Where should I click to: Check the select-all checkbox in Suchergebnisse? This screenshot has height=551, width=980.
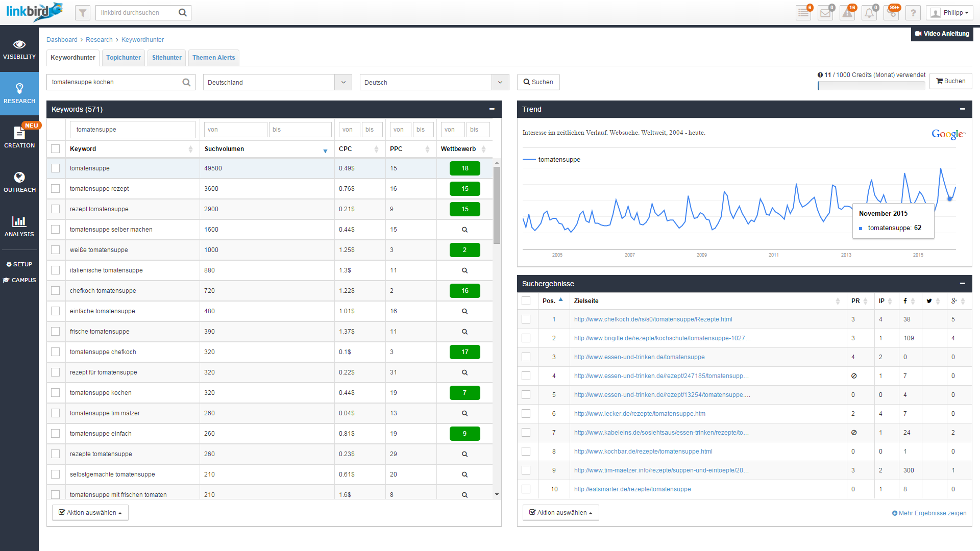click(x=527, y=301)
